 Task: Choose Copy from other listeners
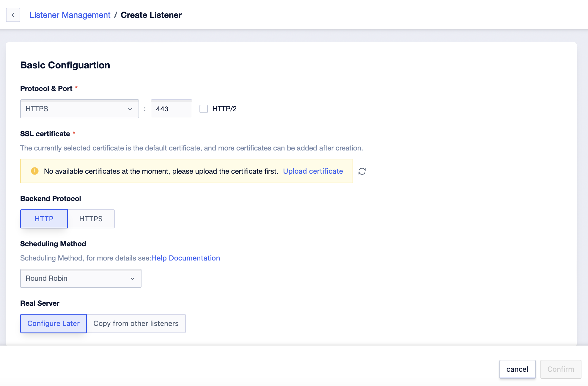[x=136, y=324]
